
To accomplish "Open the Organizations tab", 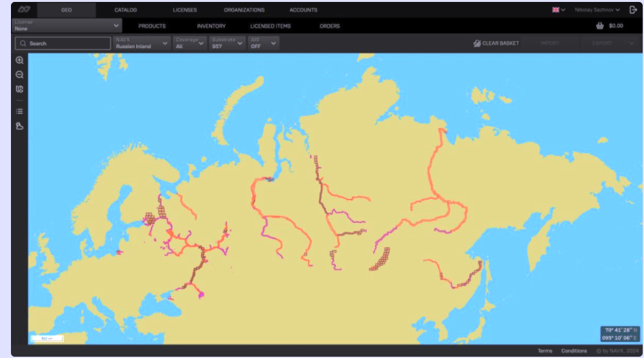I will pos(244,10).
